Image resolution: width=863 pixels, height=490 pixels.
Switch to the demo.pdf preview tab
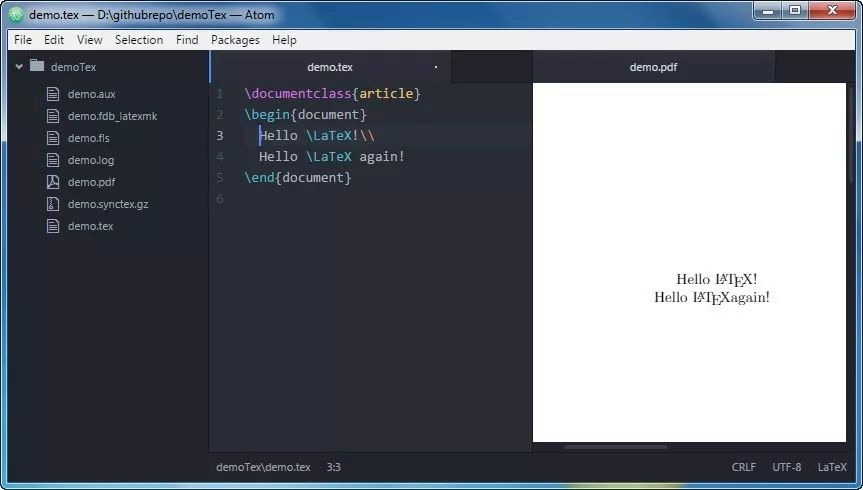(x=653, y=67)
